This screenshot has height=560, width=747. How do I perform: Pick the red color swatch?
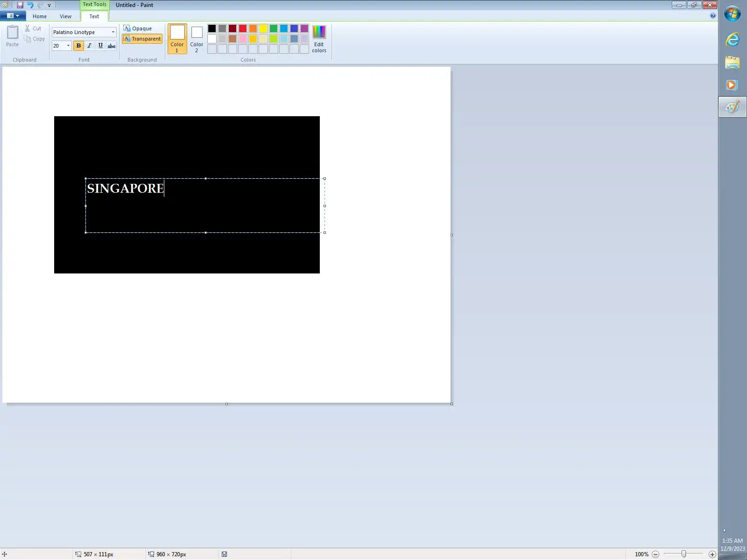pos(243,28)
